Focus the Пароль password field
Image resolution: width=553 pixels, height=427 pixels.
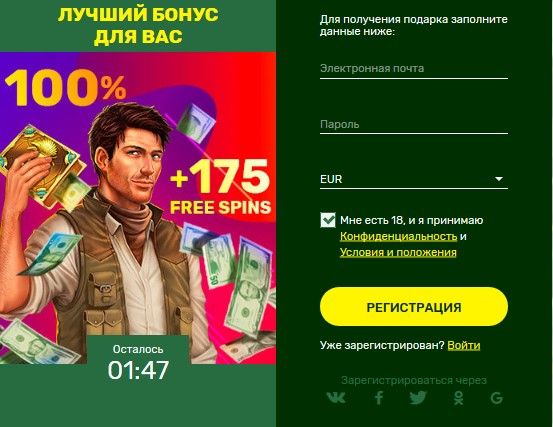click(x=414, y=125)
